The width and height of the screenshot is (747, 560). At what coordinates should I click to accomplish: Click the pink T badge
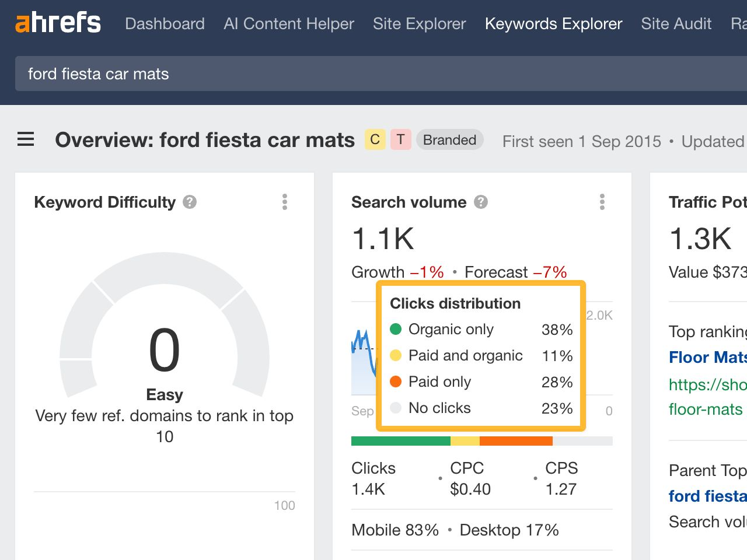click(401, 139)
